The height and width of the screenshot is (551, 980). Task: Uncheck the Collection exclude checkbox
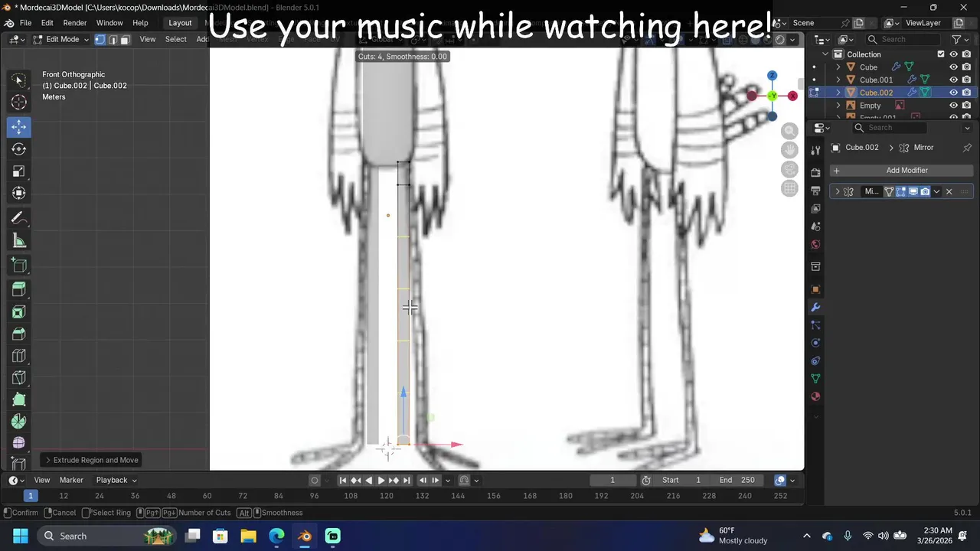[x=941, y=54]
